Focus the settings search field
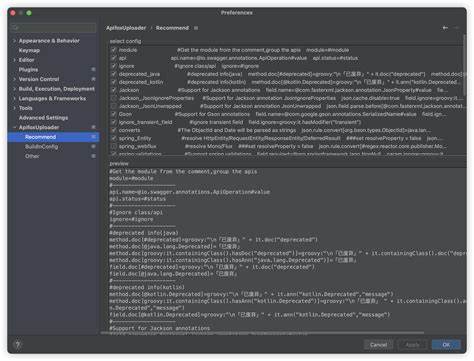Viewport: 474px width, 361px height. (x=53, y=28)
